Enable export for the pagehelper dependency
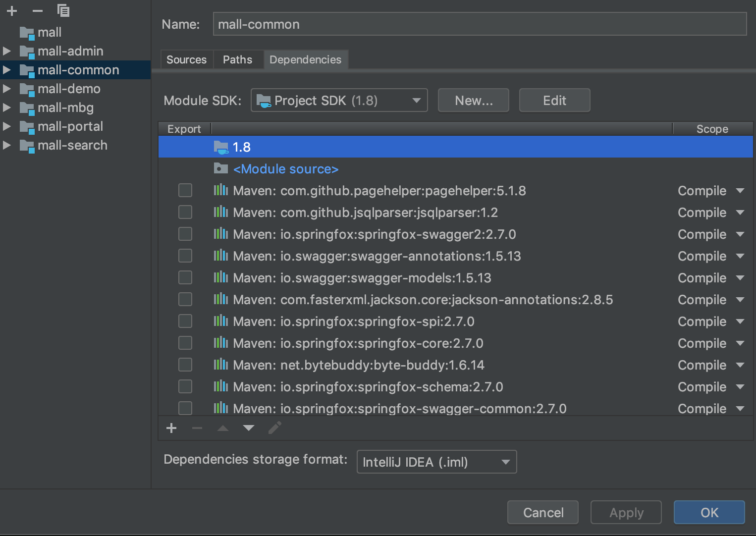The height and width of the screenshot is (536, 756). [185, 191]
